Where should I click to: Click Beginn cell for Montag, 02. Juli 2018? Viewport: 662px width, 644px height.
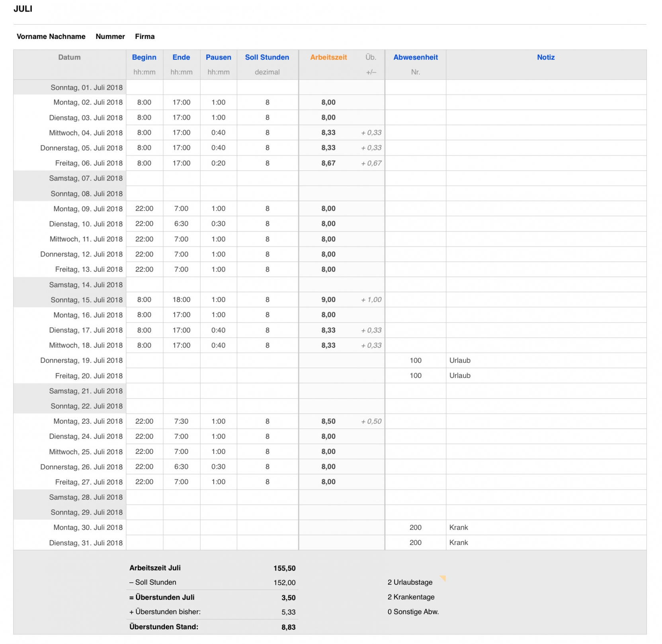(x=144, y=102)
